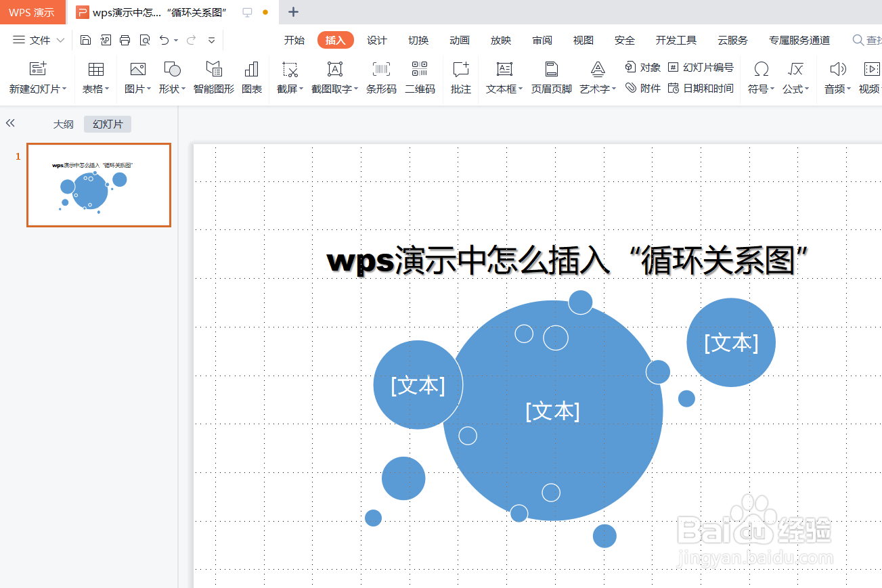This screenshot has height=588, width=882.
Task: Expand the Screenshot (截屏) dropdown arrow
Action: [x=301, y=89]
